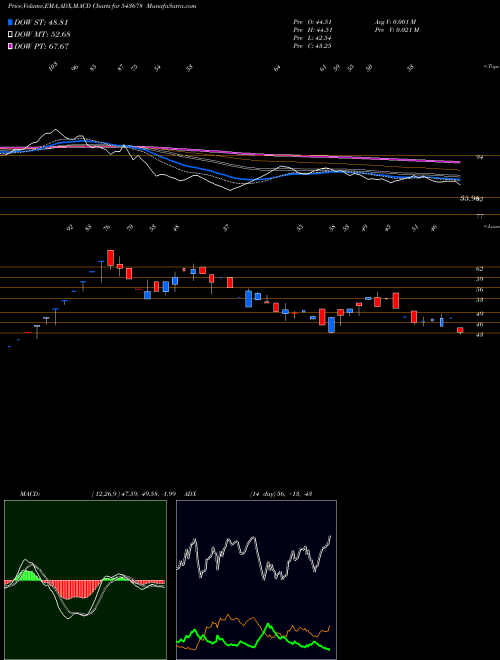Click the 62 price axis label
The image size is (500, 660).
(x=480, y=268)
